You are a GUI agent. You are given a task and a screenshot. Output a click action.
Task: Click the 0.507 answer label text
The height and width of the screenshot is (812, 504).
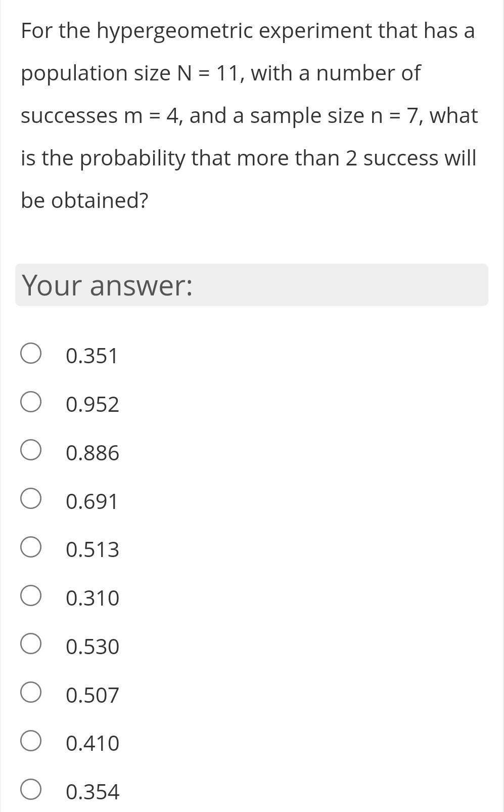(x=93, y=695)
